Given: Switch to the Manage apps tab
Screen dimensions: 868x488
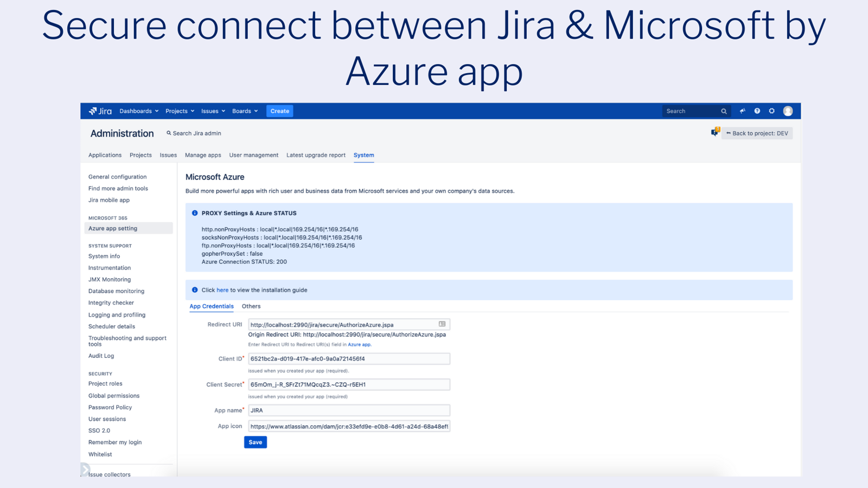Looking at the screenshot, I should point(203,155).
